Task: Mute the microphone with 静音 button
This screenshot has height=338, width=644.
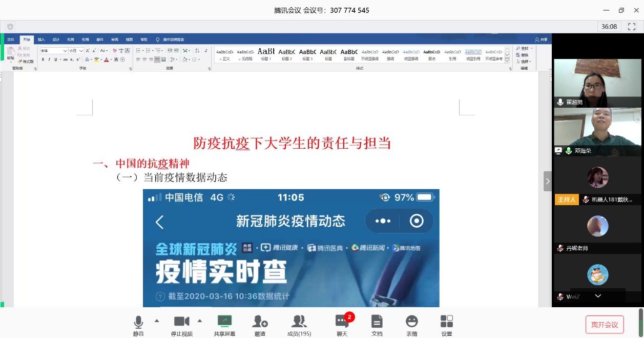Action: [138, 325]
